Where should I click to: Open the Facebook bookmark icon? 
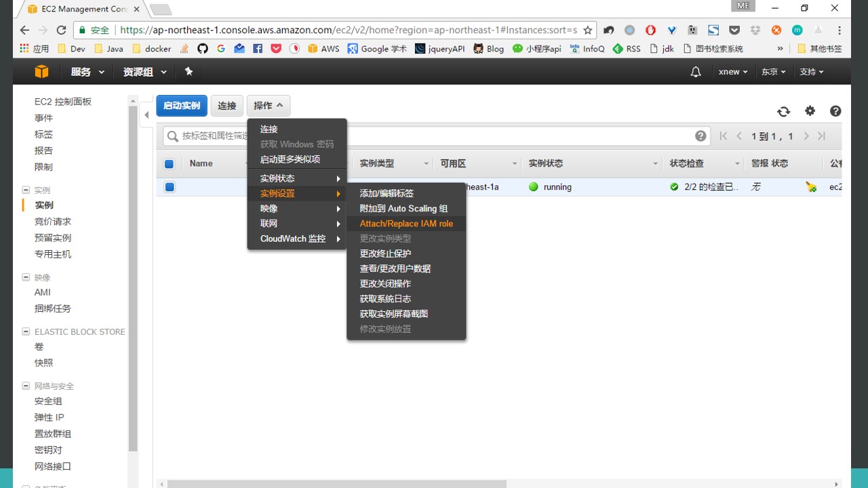coord(258,49)
